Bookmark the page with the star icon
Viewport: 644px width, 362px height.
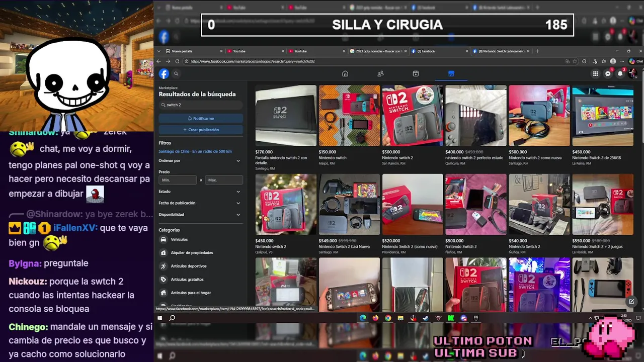(575, 61)
